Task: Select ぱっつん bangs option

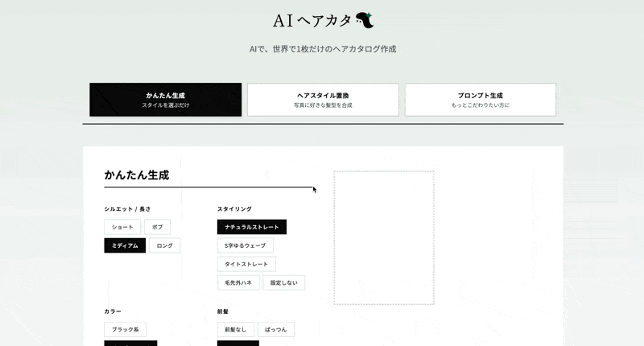Action: point(276,330)
